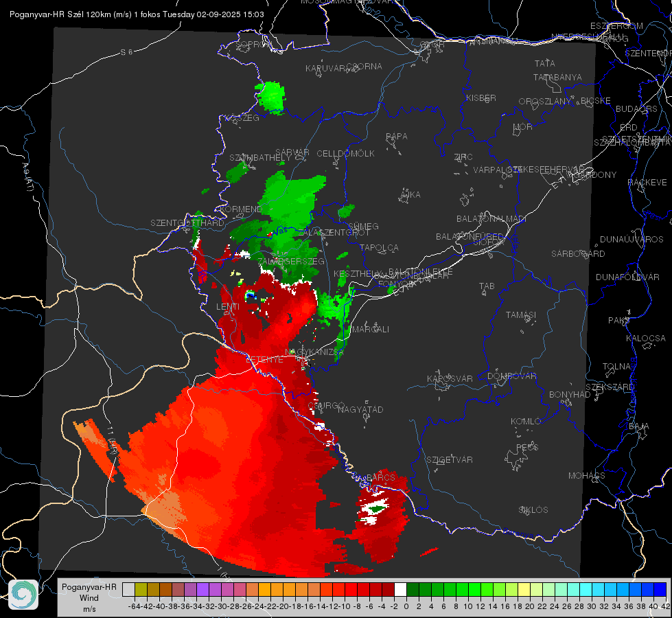Select the OROSZLANY label
This screenshot has height=618, width=672.
tap(545, 102)
